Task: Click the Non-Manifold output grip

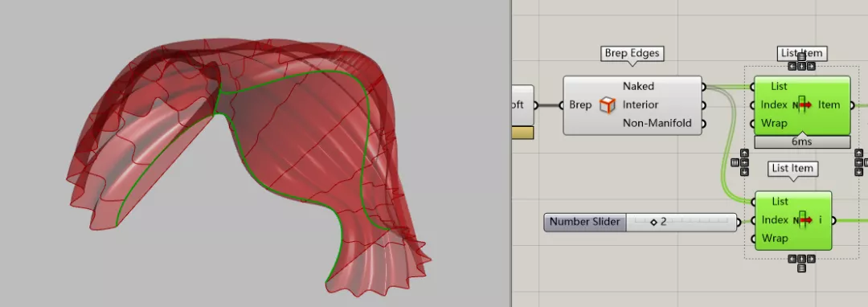Action: pos(703,123)
